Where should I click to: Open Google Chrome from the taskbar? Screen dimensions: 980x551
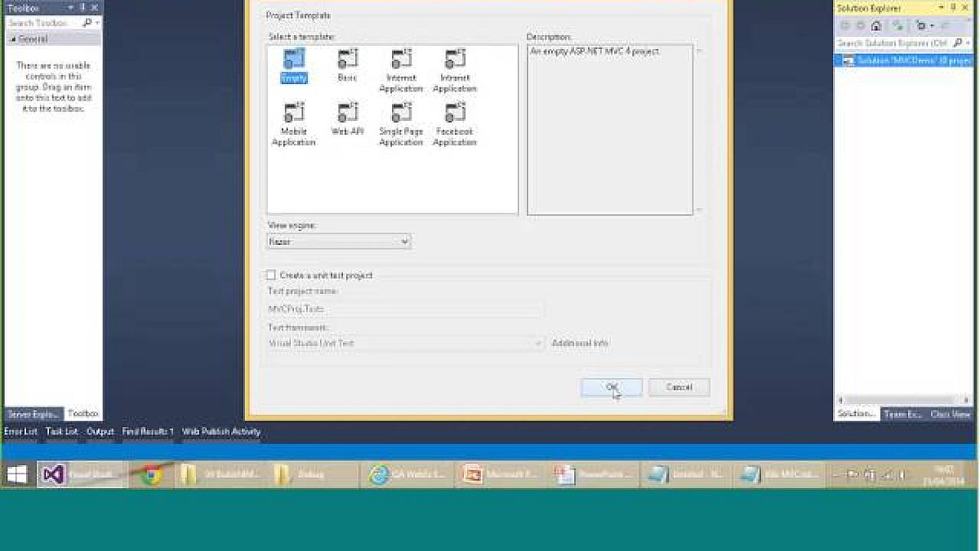(x=149, y=474)
